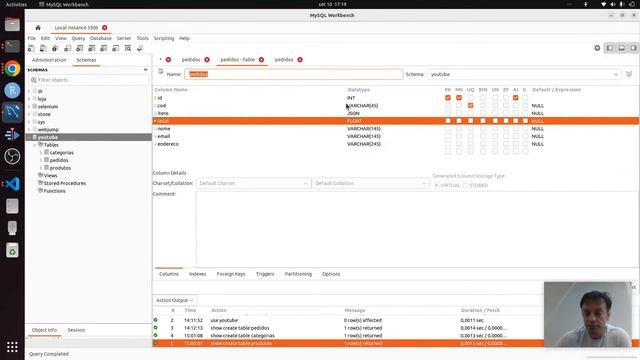Click search table data toolbar icon
This screenshot has height=360, width=640.
click(x=128, y=48)
